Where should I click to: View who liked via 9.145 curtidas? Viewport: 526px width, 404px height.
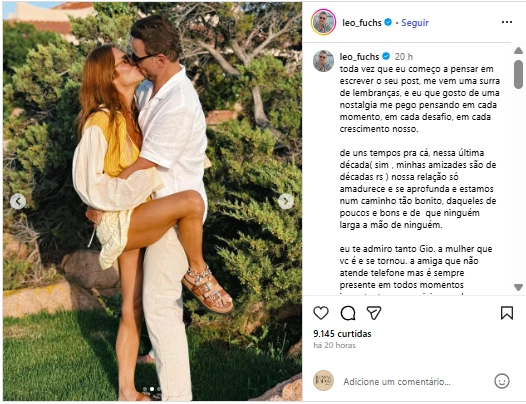click(342, 334)
